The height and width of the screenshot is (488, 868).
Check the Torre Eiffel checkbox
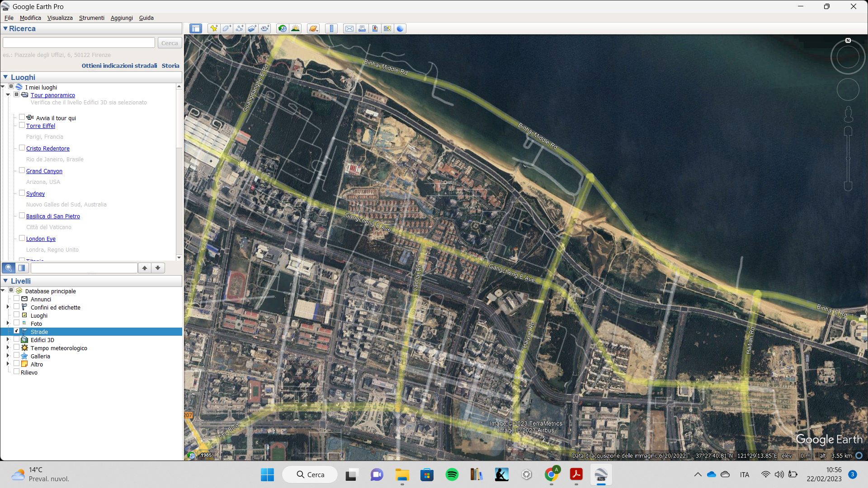coord(22,125)
